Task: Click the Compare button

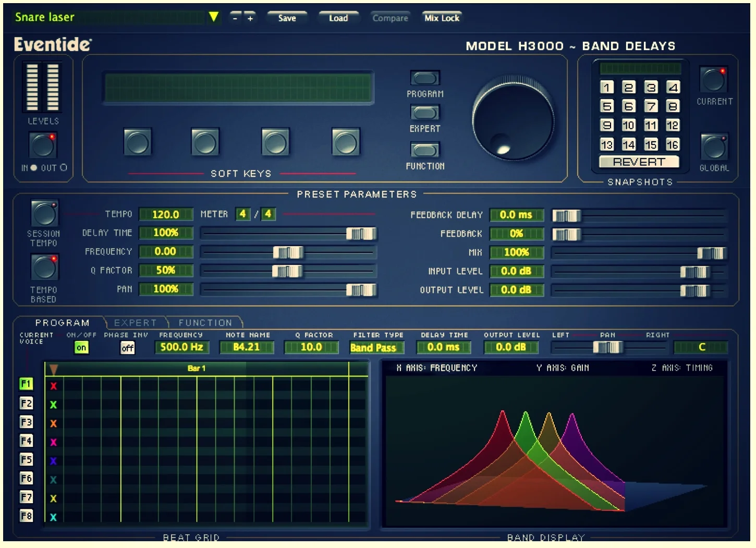Action: (x=390, y=18)
